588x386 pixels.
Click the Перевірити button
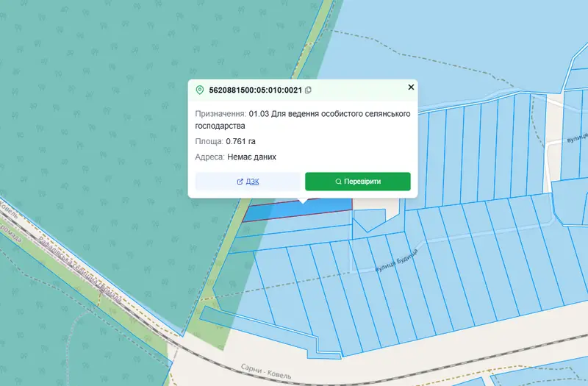tap(358, 182)
